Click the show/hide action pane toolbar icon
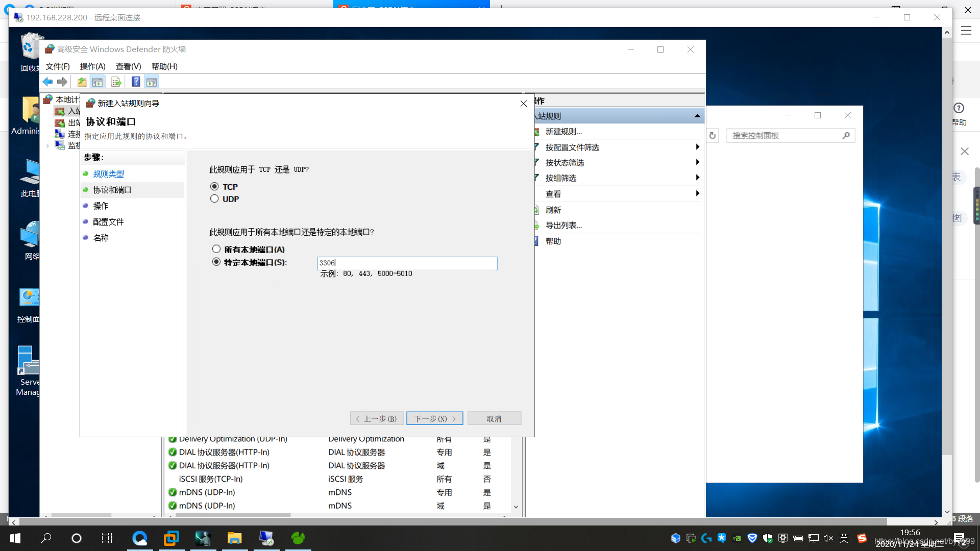This screenshot has width=980, height=551. point(152,82)
